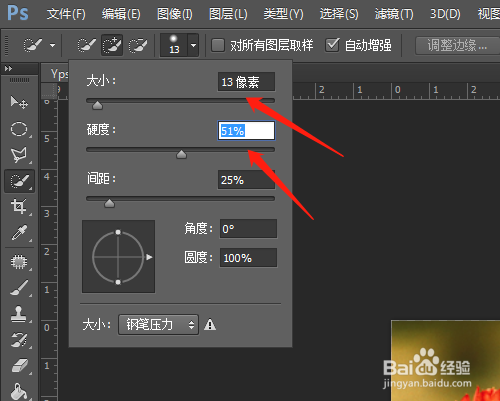Screen dimensions: 500x401
Task: Select the Move tool
Action: pyautogui.click(x=19, y=102)
